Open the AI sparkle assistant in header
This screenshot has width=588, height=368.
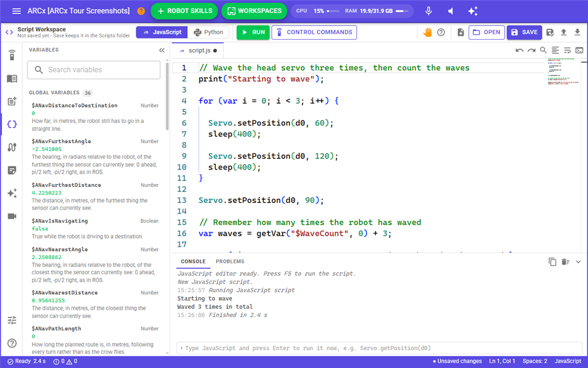(473, 11)
